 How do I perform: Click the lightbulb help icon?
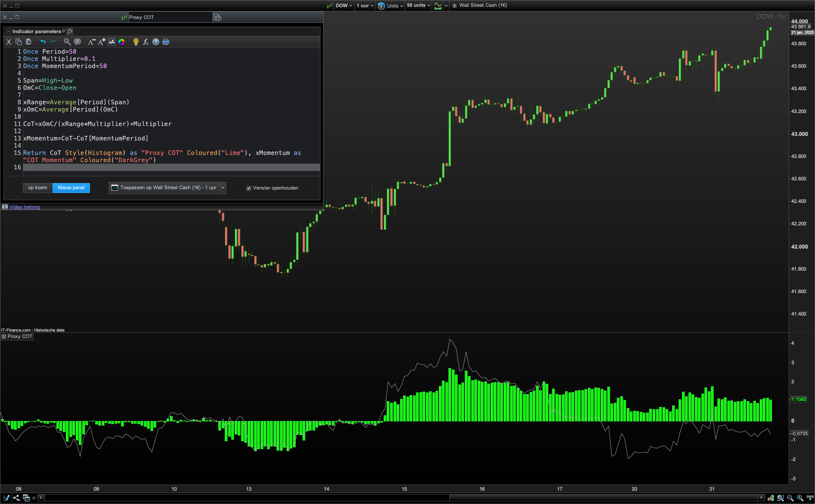click(136, 42)
